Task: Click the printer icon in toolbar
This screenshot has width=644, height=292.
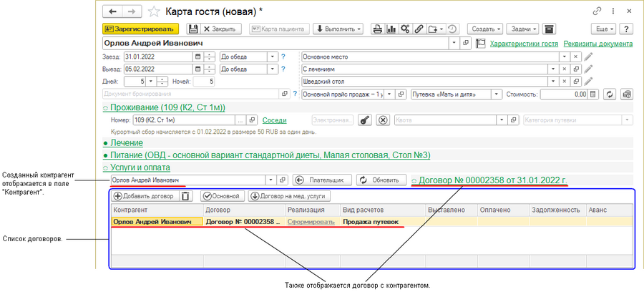Action: pyautogui.click(x=377, y=29)
